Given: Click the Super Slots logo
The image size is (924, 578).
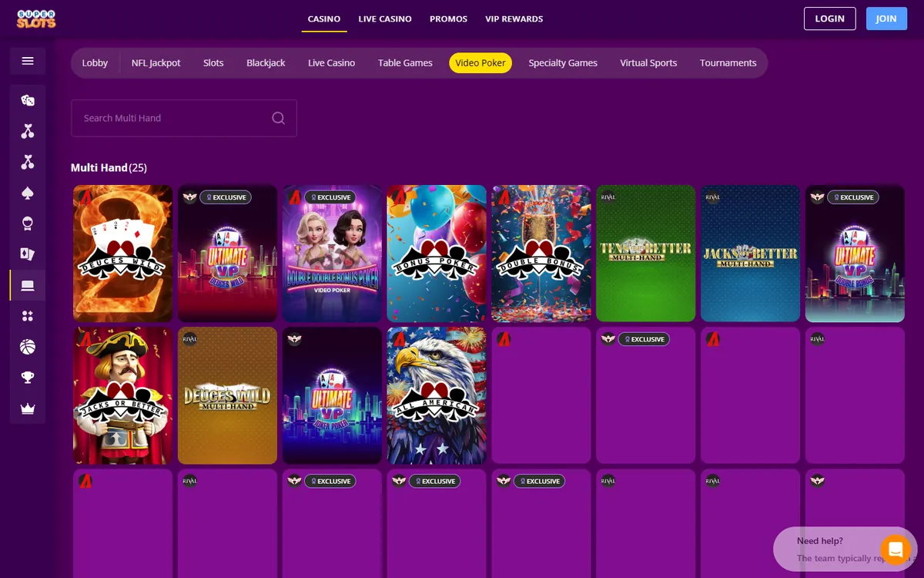Looking at the screenshot, I should (36, 18).
